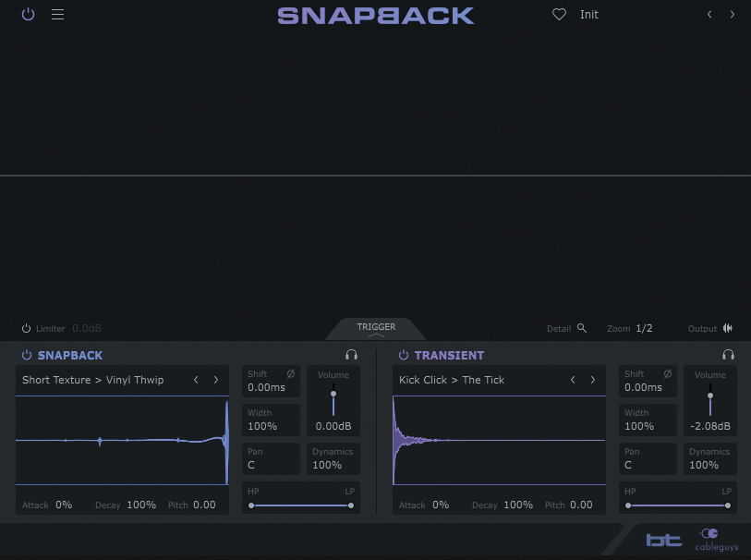The width and height of the screenshot is (751, 560).
Task: Open the Kick Click > The Tick sample menu
Action: point(452,380)
